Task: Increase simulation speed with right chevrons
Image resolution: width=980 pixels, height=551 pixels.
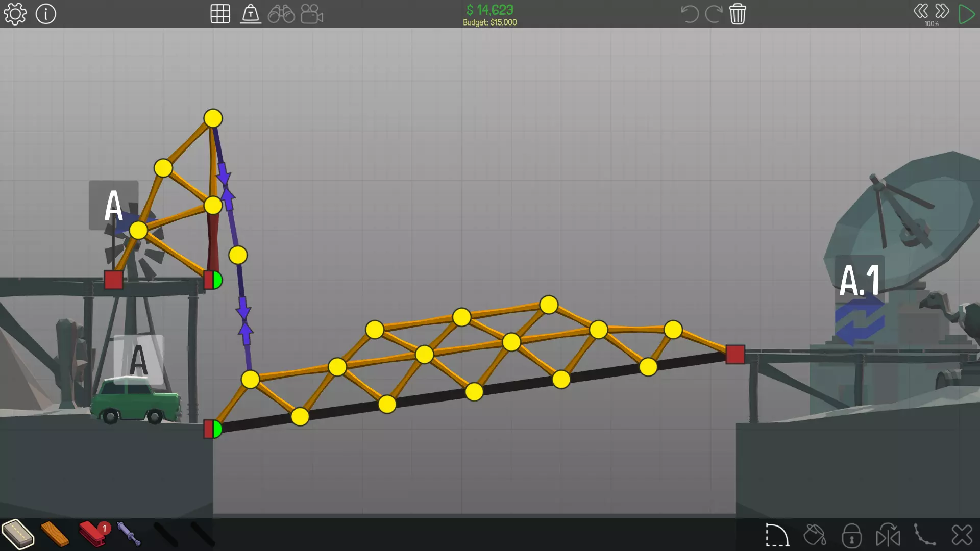Action: click(942, 11)
